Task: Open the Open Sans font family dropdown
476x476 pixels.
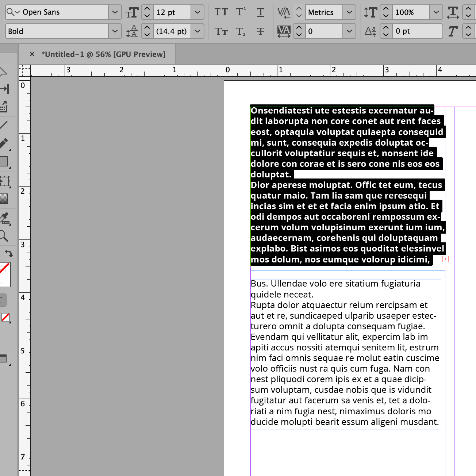Action: [115, 12]
